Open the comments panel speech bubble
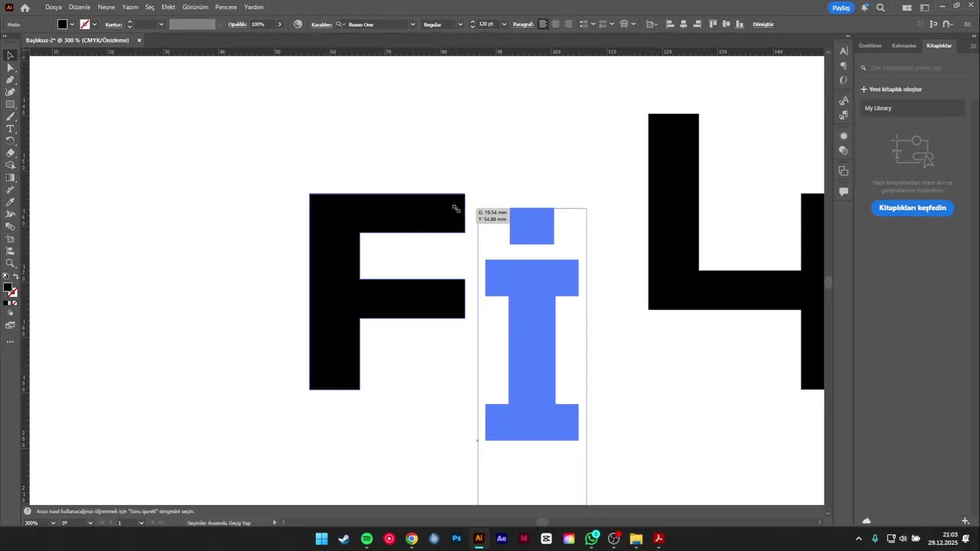980x551 pixels. 844,192
